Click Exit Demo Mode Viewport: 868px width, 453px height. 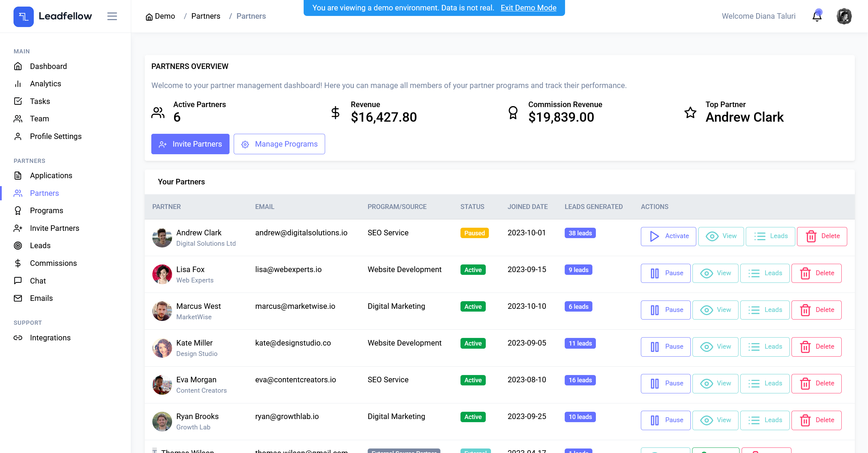point(529,8)
